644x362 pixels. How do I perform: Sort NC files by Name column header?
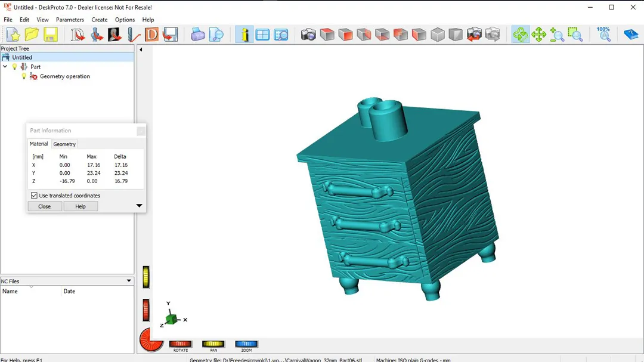[x=31, y=291]
